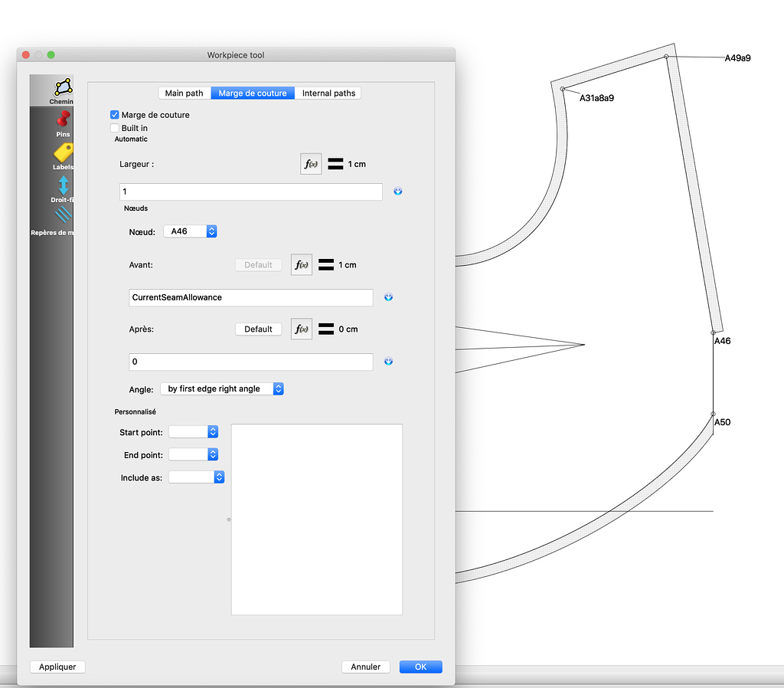Enable the Built in checkbox
784x688 pixels.
115,128
